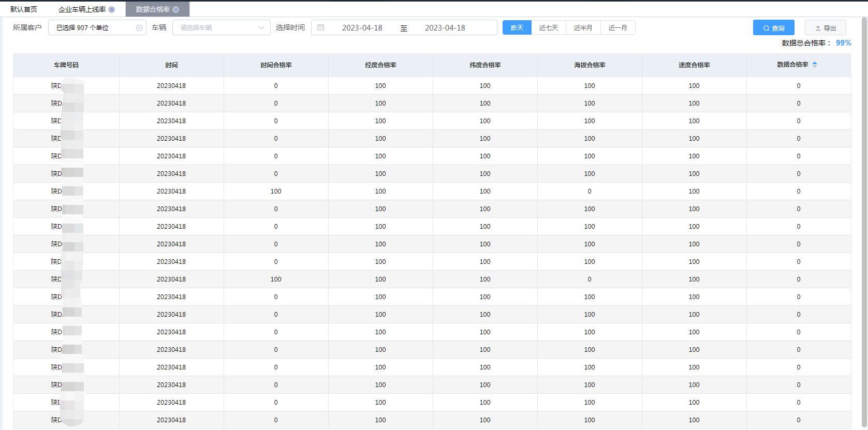868x430 pixels.
Task: Select the 昨天 time range option
Action: 517,28
